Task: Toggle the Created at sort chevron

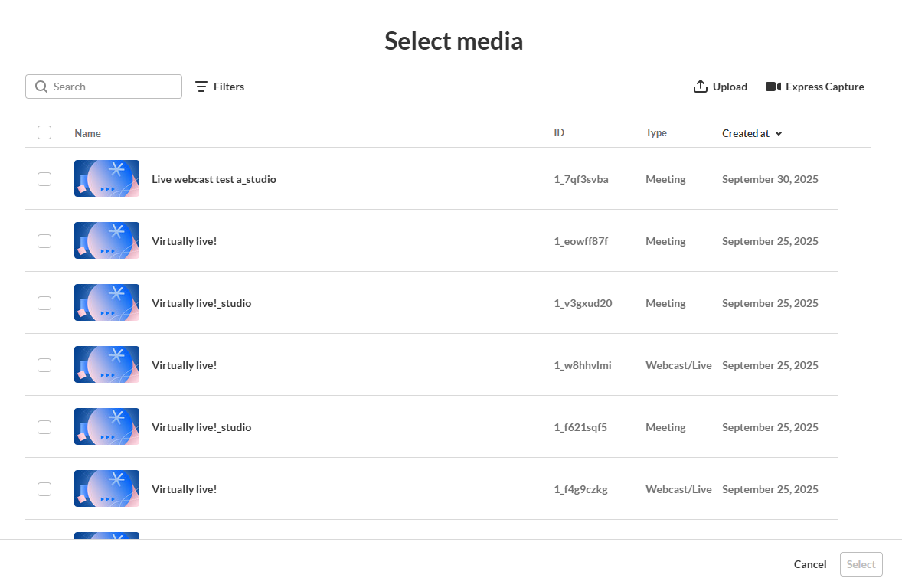Action: pos(779,133)
